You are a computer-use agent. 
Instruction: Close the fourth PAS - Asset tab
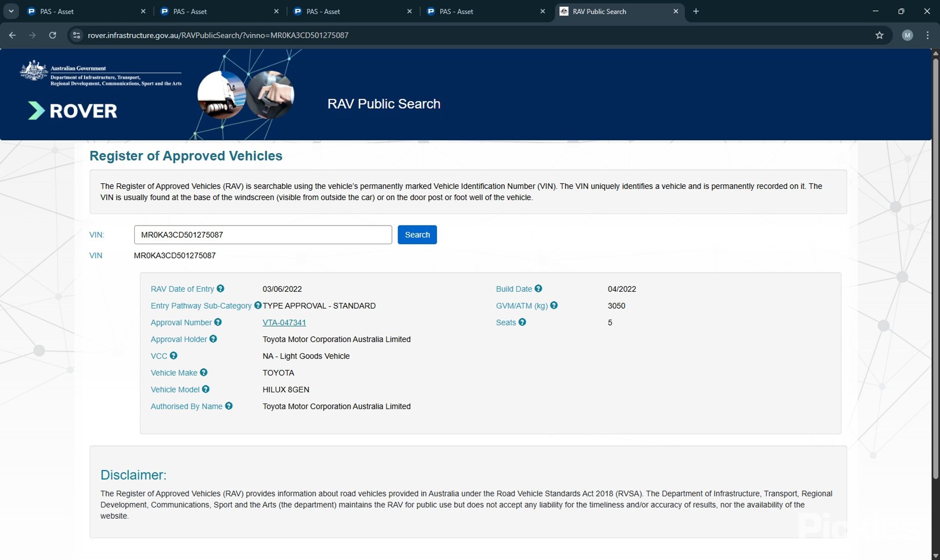point(543,11)
